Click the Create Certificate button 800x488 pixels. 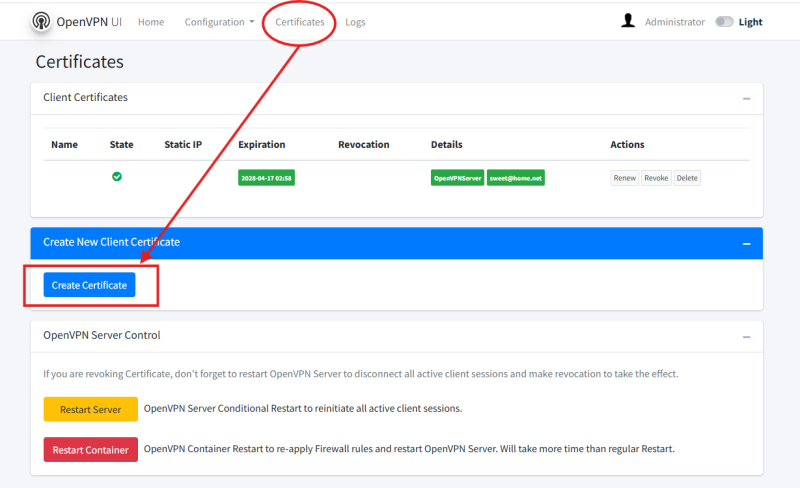(x=89, y=285)
